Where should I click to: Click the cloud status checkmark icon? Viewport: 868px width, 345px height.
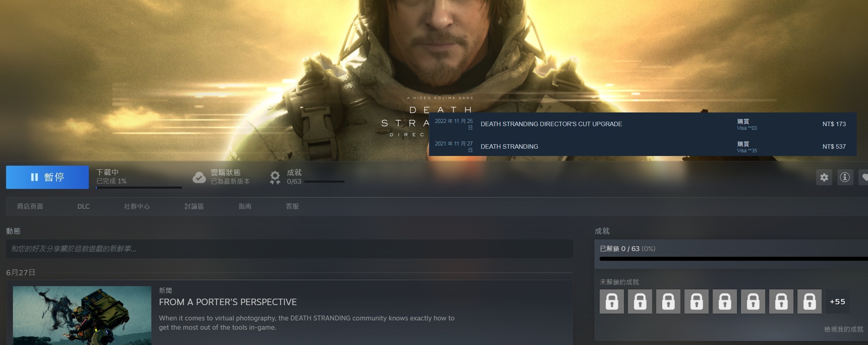(199, 177)
